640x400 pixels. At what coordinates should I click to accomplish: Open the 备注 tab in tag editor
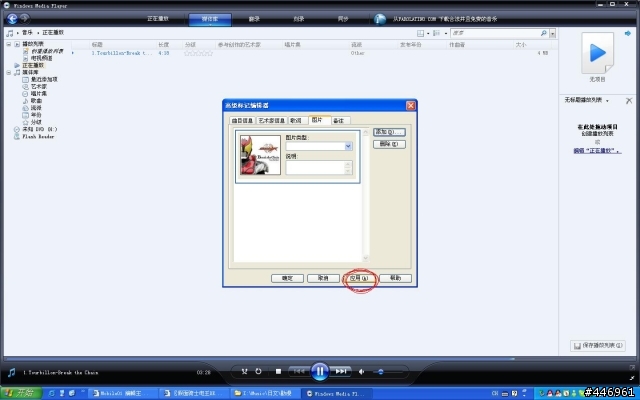click(339, 120)
